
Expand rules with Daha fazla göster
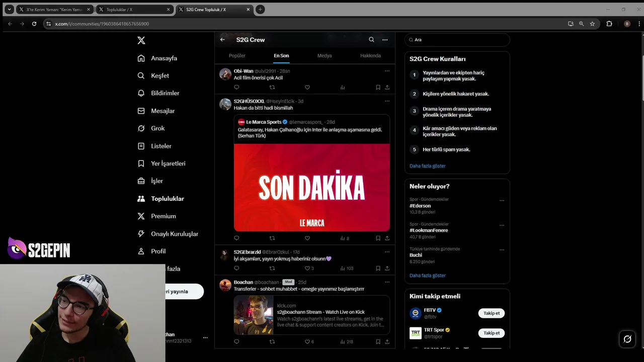pos(428,166)
